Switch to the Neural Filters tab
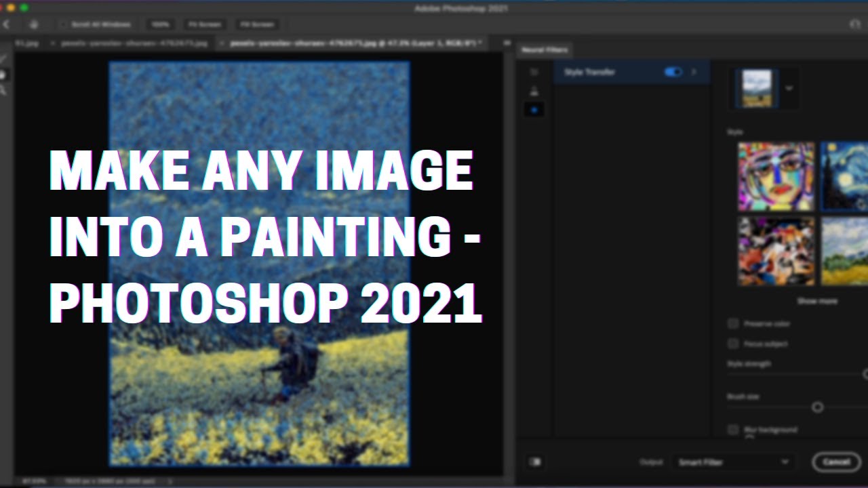 [x=545, y=49]
